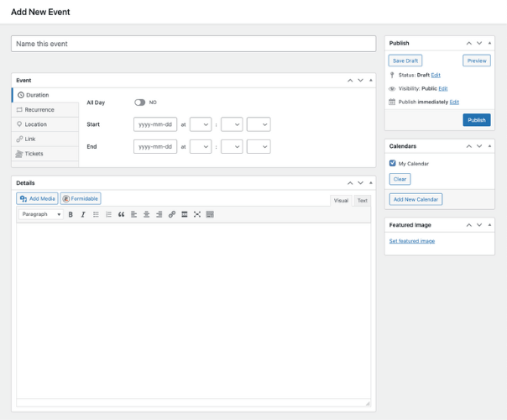Open the Start hour dropdown

[x=201, y=124]
